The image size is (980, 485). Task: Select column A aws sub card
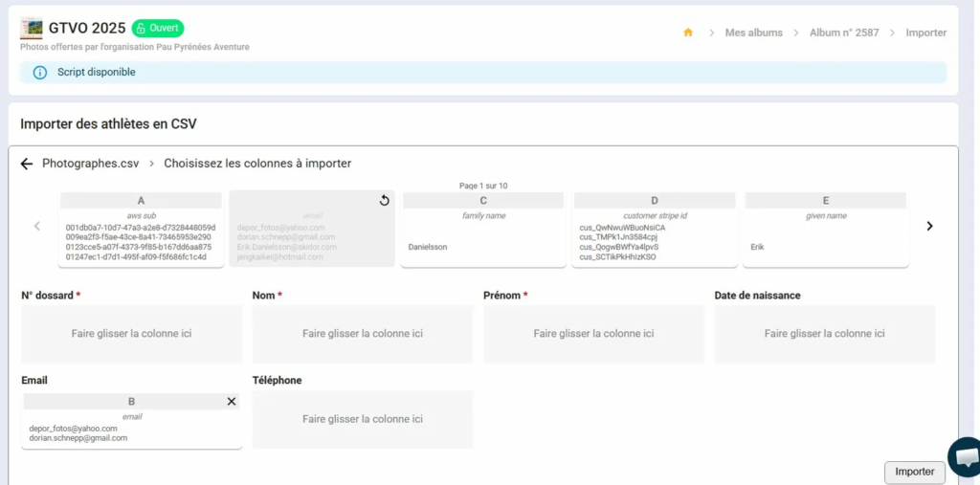tap(141, 230)
